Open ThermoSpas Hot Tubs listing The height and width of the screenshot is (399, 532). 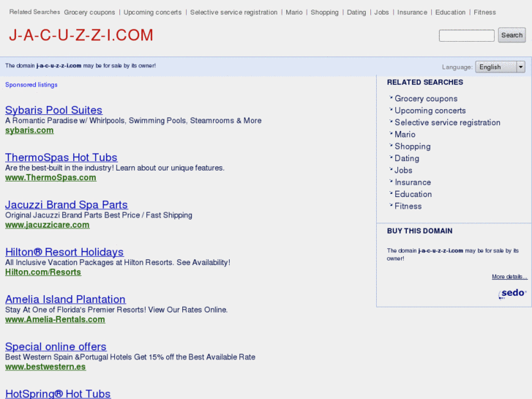61,157
